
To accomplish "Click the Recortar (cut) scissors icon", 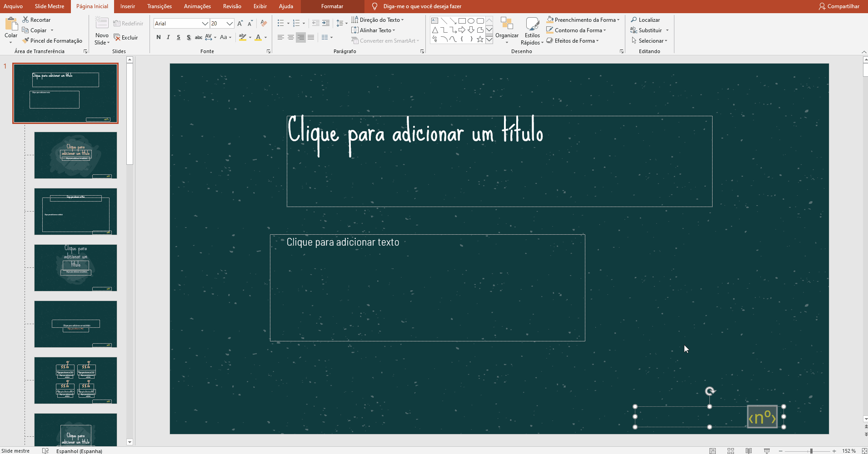I will (x=25, y=20).
